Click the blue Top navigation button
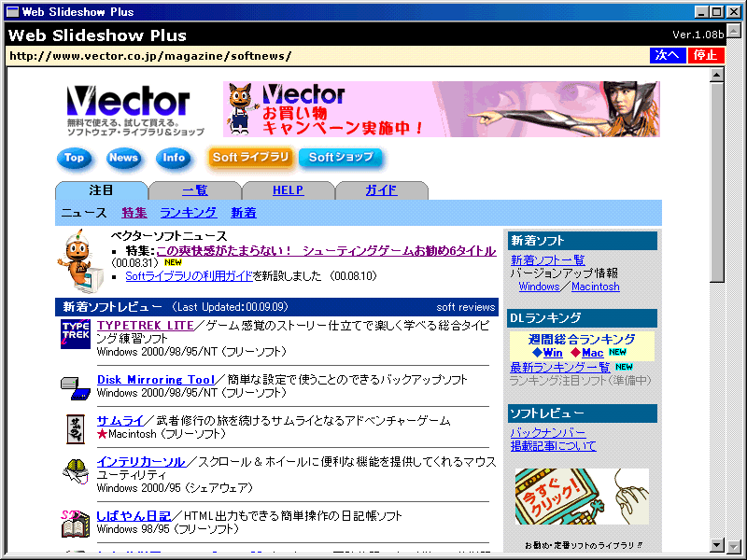 point(75,158)
